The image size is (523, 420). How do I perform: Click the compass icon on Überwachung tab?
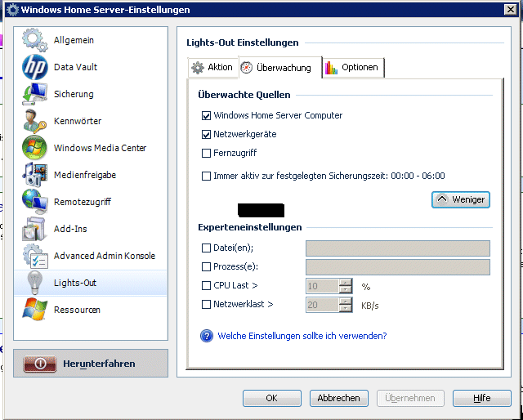247,68
